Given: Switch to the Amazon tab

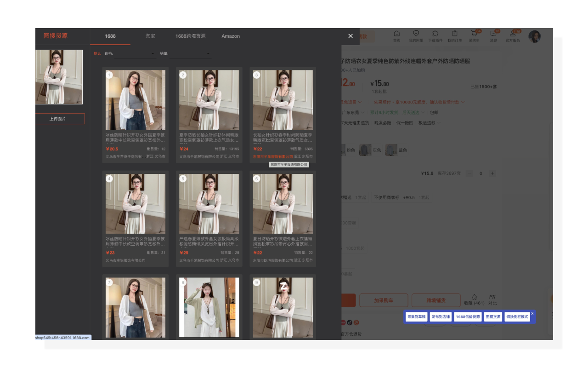Looking at the screenshot, I should (x=231, y=36).
